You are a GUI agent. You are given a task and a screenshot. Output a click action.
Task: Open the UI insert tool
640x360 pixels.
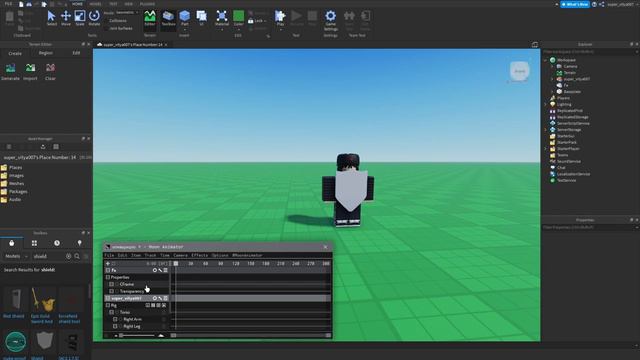click(x=202, y=19)
